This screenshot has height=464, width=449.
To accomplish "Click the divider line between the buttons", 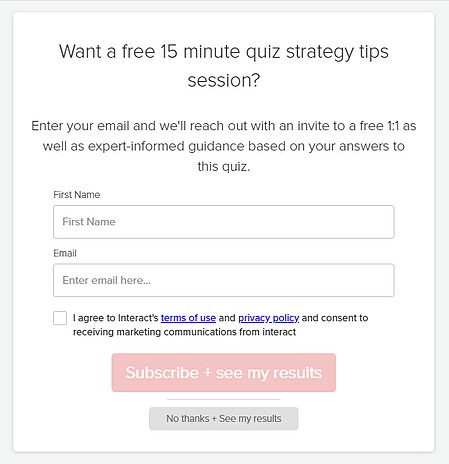I will tap(224, 399).
